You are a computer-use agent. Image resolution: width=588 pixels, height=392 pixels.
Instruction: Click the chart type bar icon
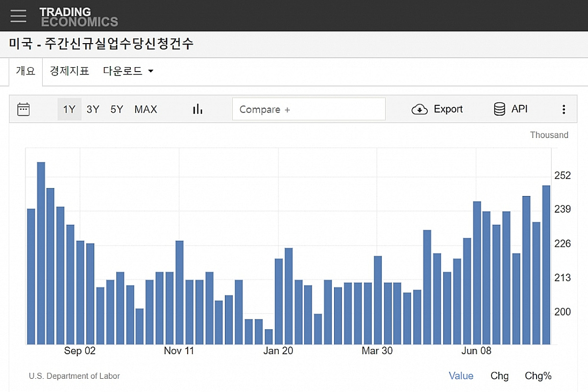[197, 109]
